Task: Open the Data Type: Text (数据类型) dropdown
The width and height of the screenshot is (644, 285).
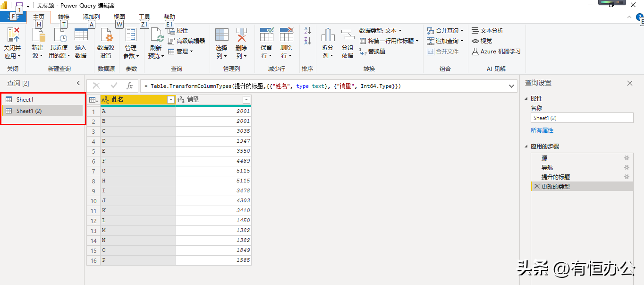Action: [x=381, y=31]
